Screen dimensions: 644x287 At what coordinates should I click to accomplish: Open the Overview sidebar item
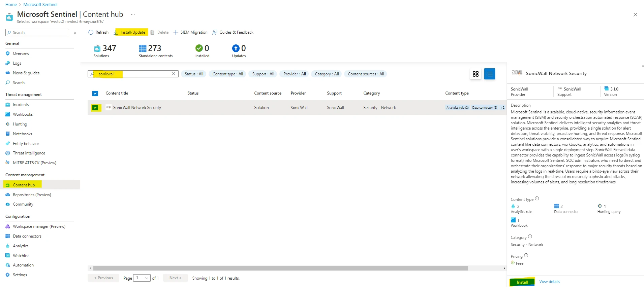pyautogui.click(x=21, y=53)
